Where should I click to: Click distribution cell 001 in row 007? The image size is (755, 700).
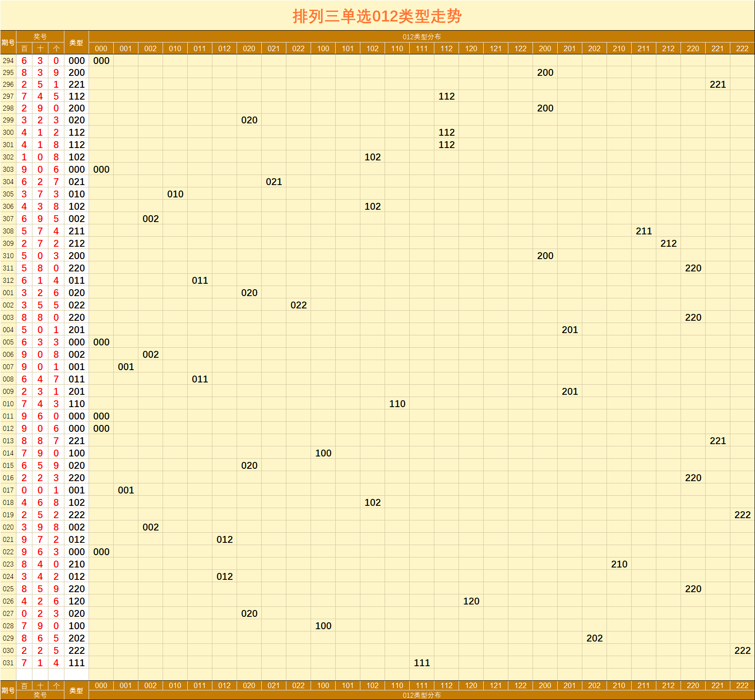126,367
